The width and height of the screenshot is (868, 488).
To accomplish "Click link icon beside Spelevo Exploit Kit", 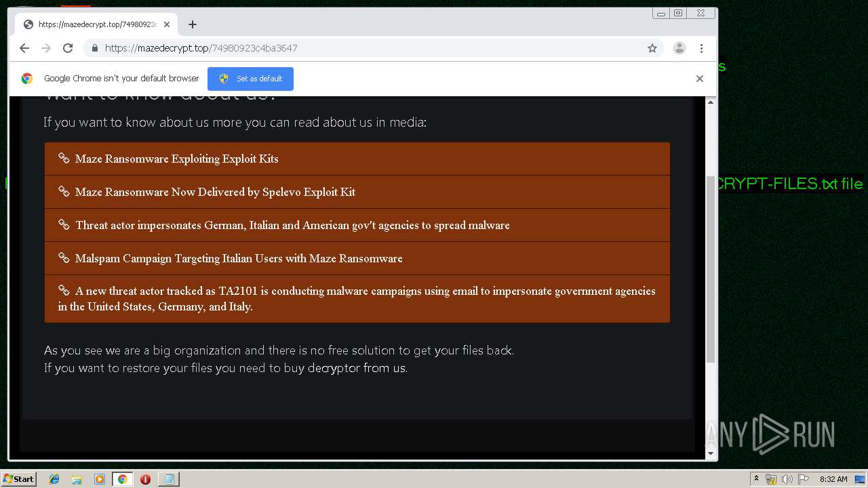I will point(64,191).
